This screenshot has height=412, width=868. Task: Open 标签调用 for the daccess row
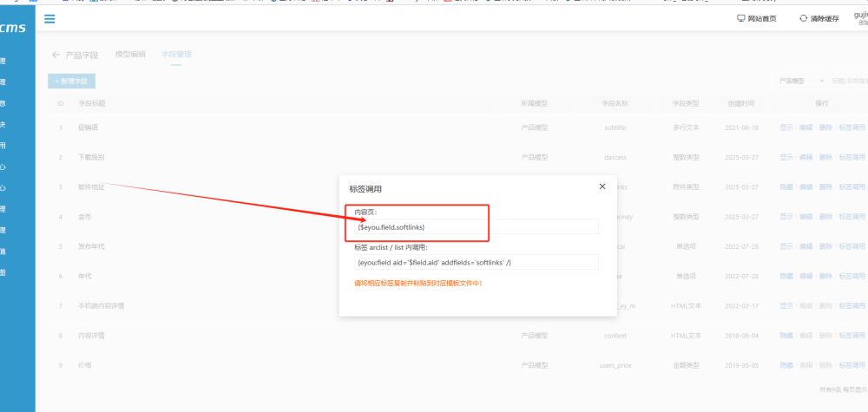[x=852, y=157]
